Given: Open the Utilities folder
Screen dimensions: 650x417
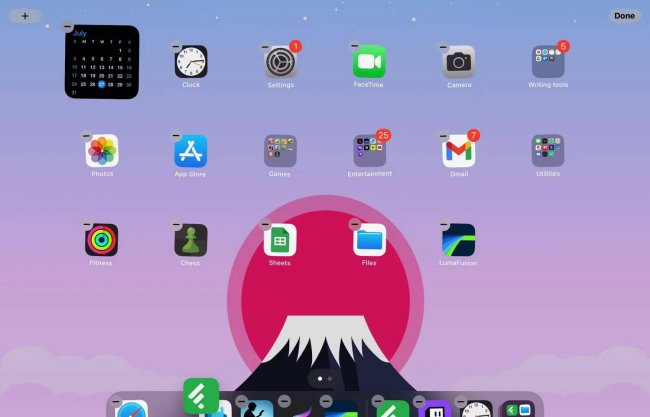Looking at the screenshot, I should click(548, 151).
